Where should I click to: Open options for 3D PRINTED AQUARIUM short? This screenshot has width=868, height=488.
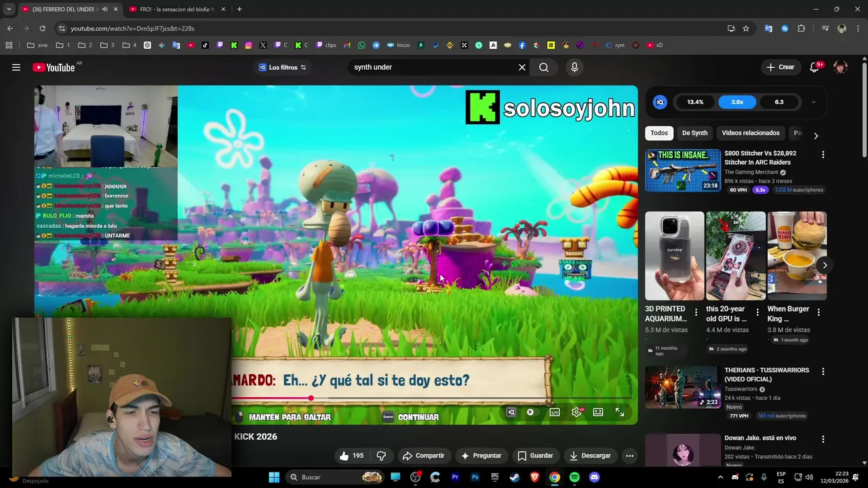[x=696, y=312]
